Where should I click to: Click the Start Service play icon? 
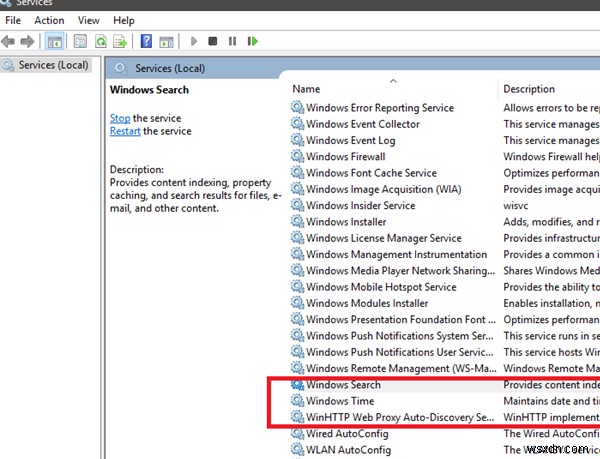click(x=194, y=41)
